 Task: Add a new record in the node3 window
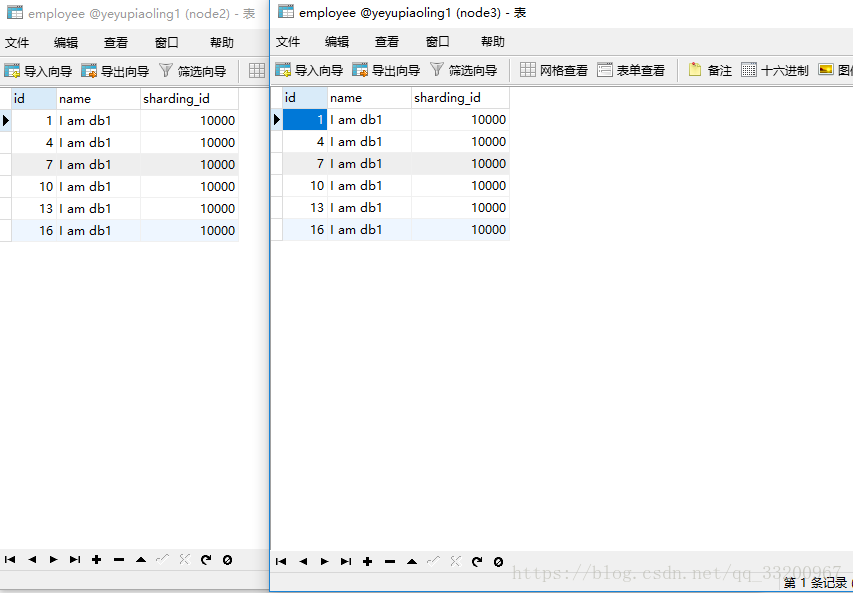tap(368, 562)
